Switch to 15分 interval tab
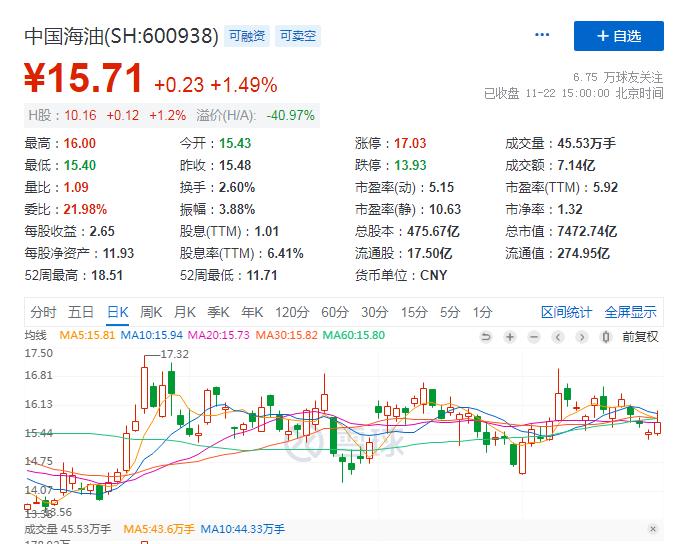This screenshot has height=544, width=684. pyautogui.click(x=414, y=312)
